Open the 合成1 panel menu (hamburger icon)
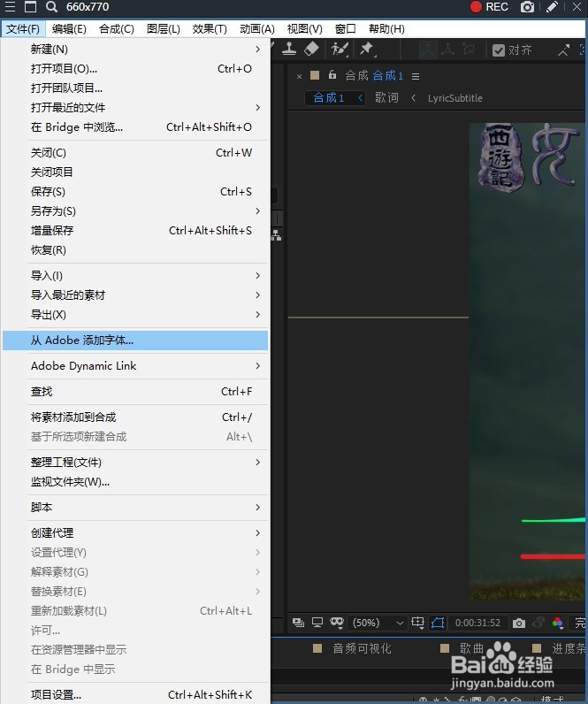The height and width of the screenshot is (704, 588). [x=416, y=76]
